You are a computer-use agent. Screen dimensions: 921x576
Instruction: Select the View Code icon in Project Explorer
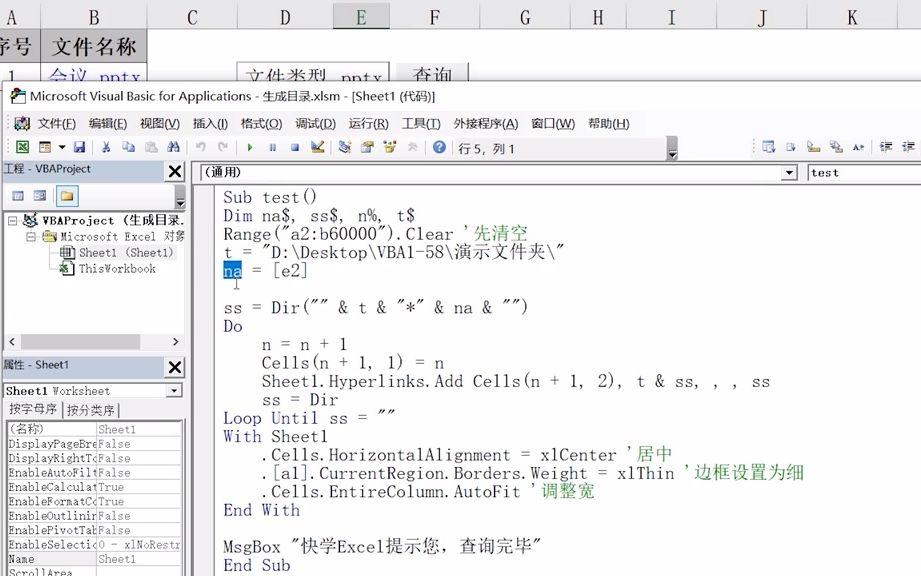[17, 193]
